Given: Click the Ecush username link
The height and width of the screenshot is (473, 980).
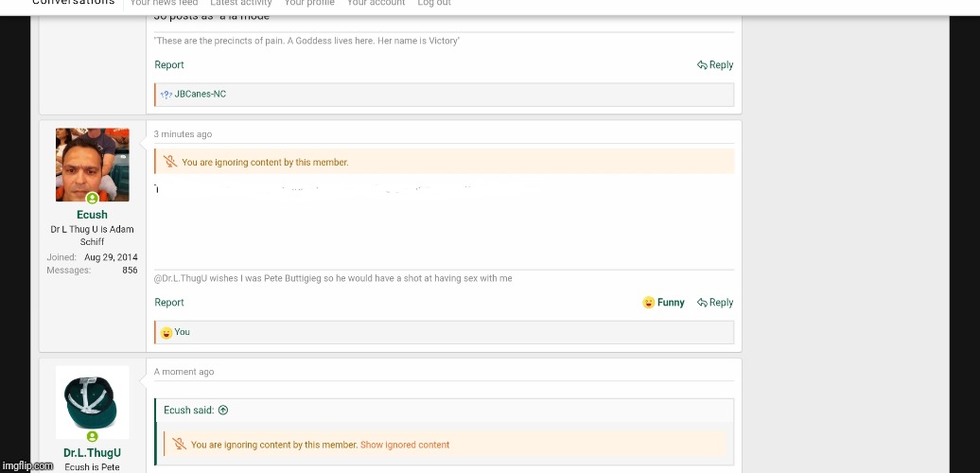Looking at the screenshot, I should (92, 215).
